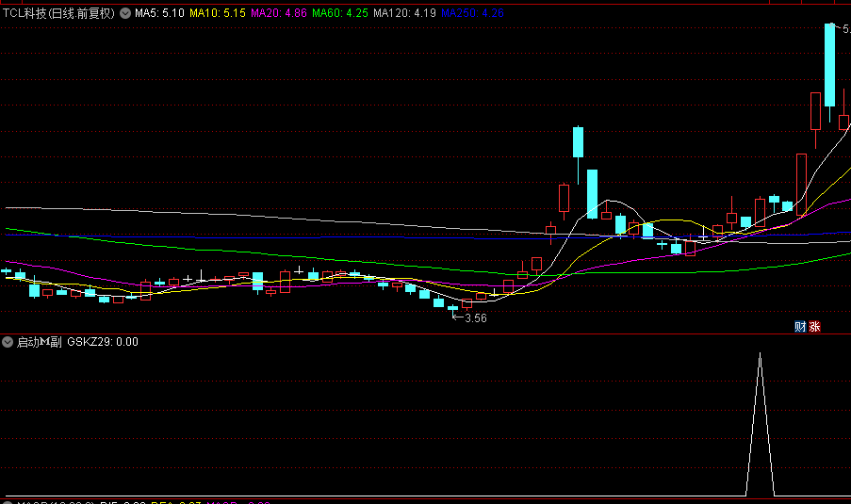Click the GSKZ29: 0.00 value

click(x=103, y=342)
